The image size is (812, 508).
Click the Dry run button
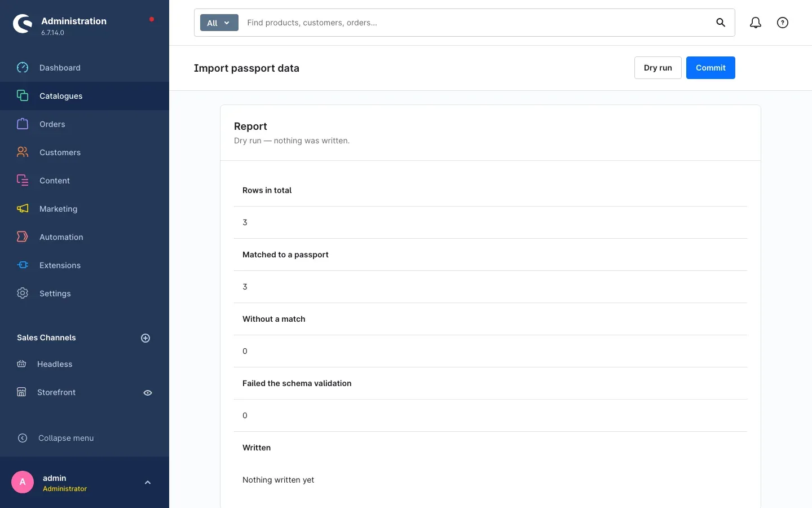pyautogui.click(x=658, y=68)
